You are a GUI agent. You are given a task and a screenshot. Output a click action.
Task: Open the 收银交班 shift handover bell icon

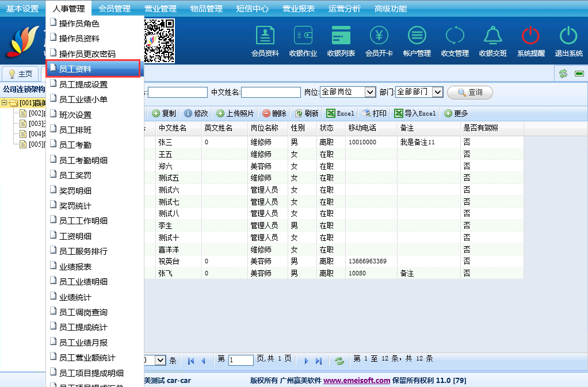click(492, 41)
